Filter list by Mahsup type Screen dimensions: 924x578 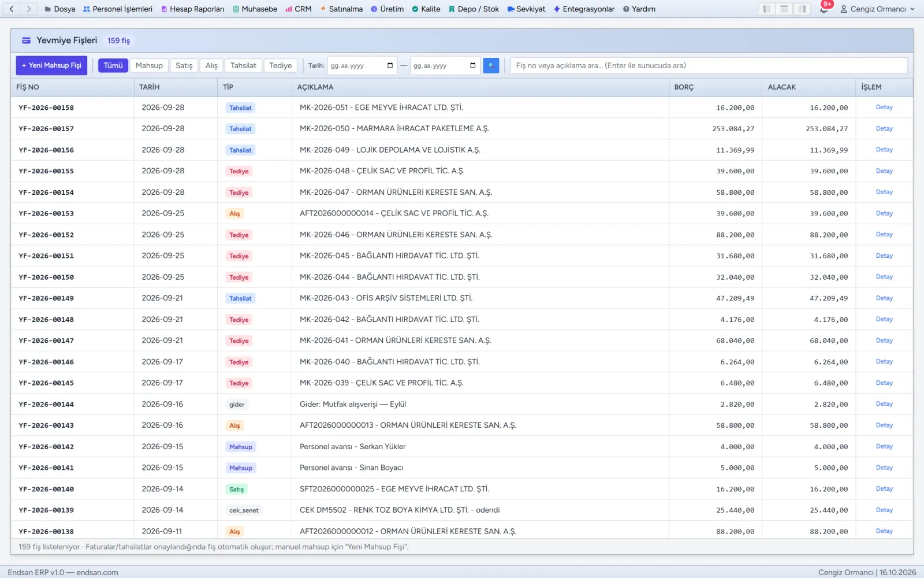point(149,65)
